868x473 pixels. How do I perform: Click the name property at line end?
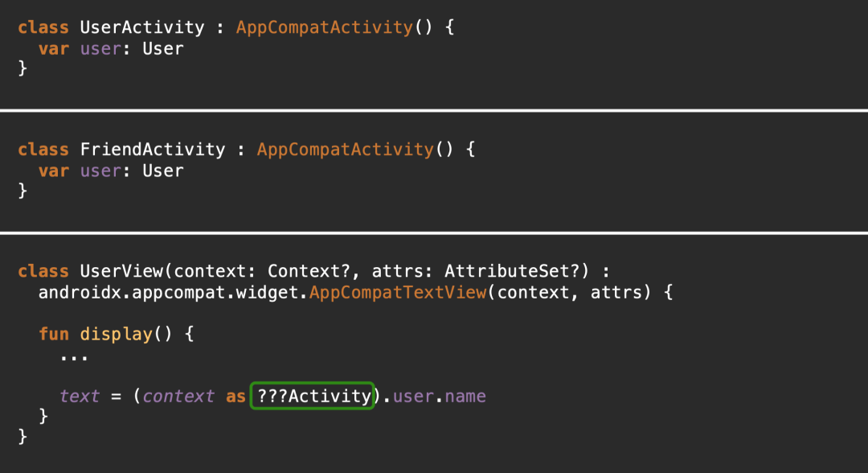[x=465, y=397]
